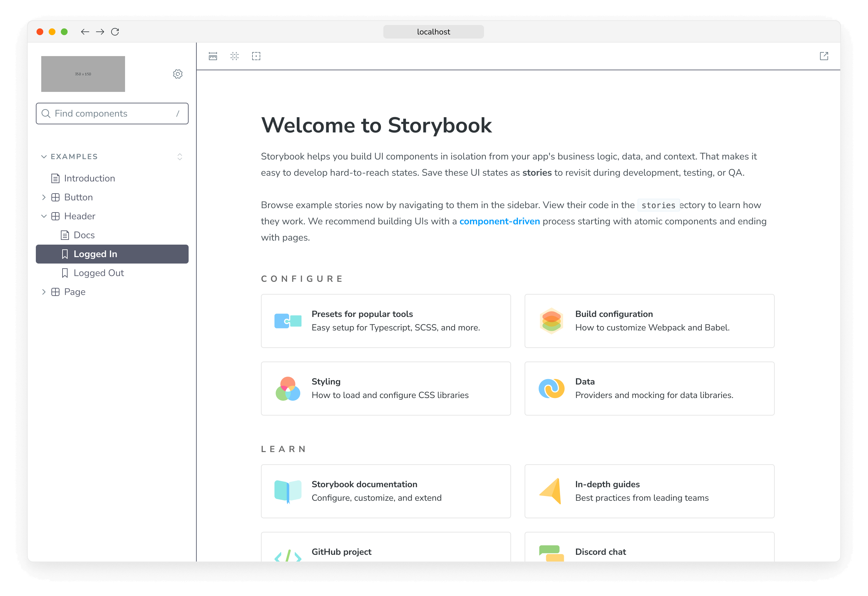The image size is (868, 596).
Task: Collapse the Header component
Action: [x=44, y=216]
